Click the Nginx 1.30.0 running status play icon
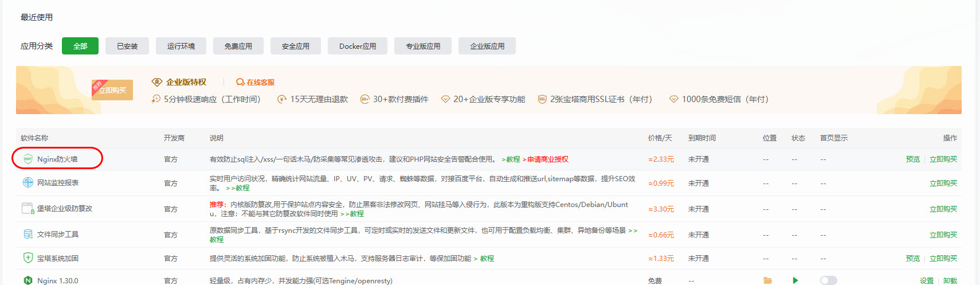 tap(795, 280)
